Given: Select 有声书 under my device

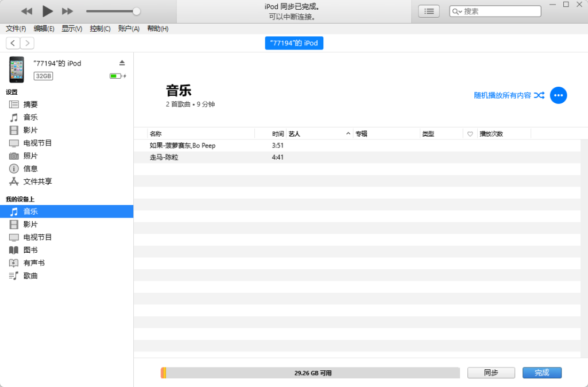Looking at the screenshot, I should click(34, 263).
